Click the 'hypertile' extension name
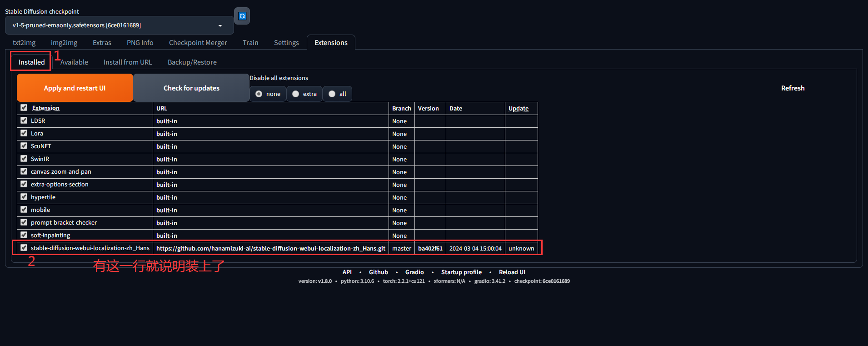 (43, 197)
